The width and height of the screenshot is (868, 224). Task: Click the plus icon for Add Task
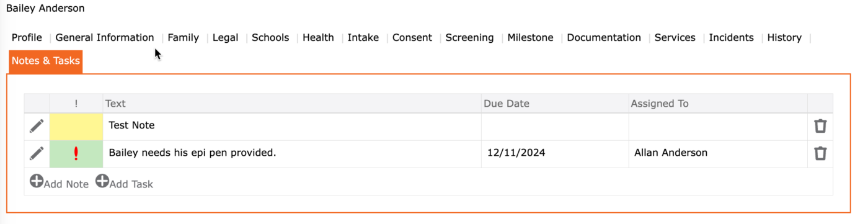click(x=102, y=181)
